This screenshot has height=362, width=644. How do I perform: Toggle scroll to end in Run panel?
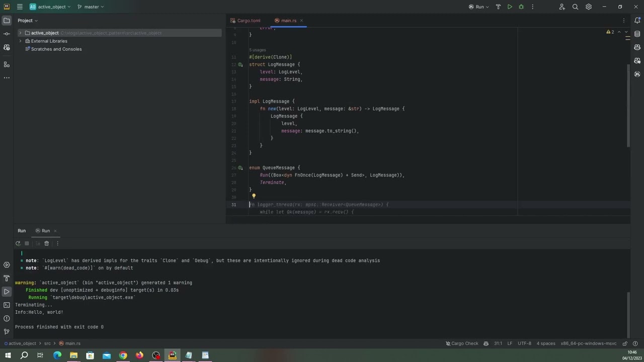[x=37, y=243]
